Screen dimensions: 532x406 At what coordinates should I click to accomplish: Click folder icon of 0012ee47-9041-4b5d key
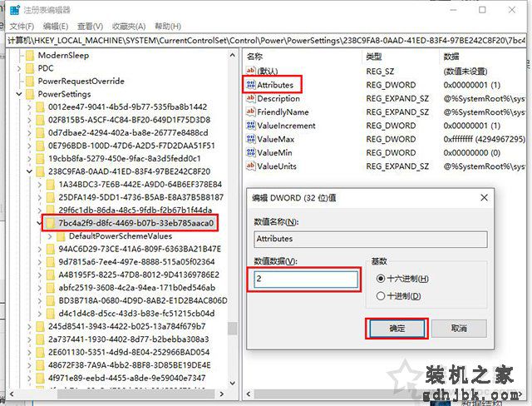coord(41,107)
